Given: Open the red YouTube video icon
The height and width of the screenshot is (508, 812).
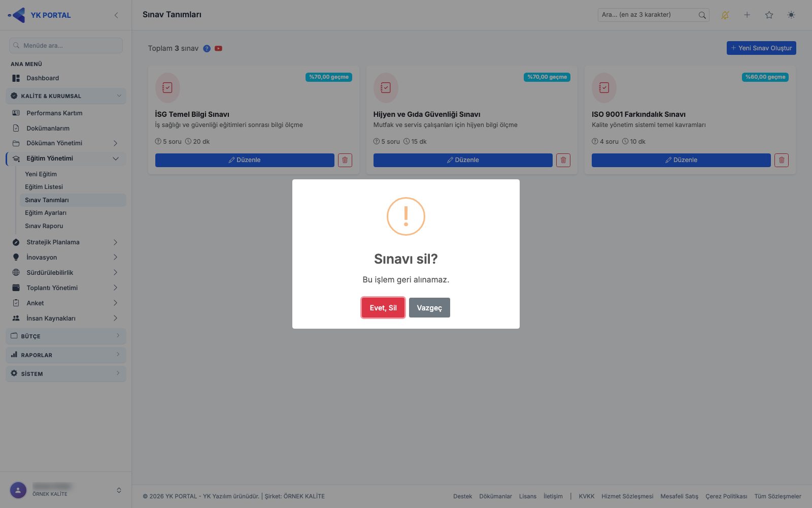Looking at the screenshot, I should point(218,49).
